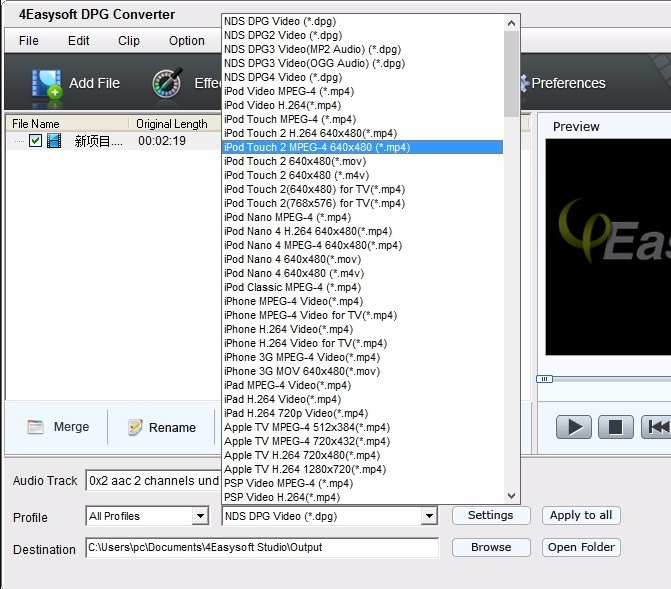Jump to previous frame in preview
The image size is (671, 589).
(x=656, y=427)
